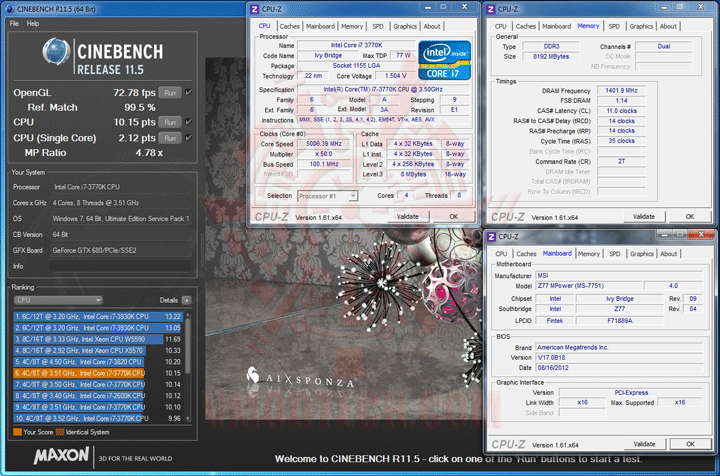Click the Identical System legend swatch
The width and height of the screenshot is (720, 476).
tap(60, 432)
